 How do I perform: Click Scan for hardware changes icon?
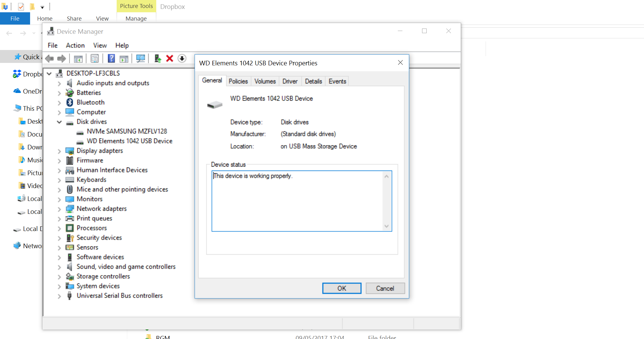[x=141, y=58]
